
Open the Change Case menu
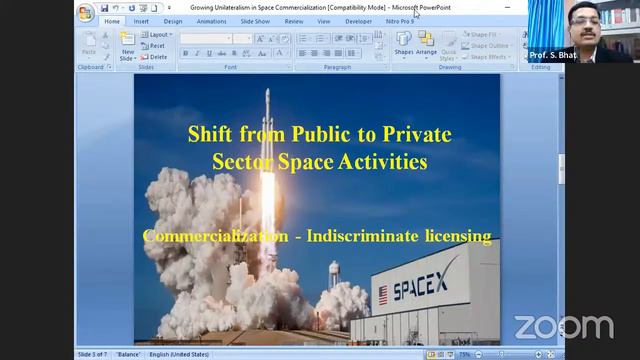(262, 53)
